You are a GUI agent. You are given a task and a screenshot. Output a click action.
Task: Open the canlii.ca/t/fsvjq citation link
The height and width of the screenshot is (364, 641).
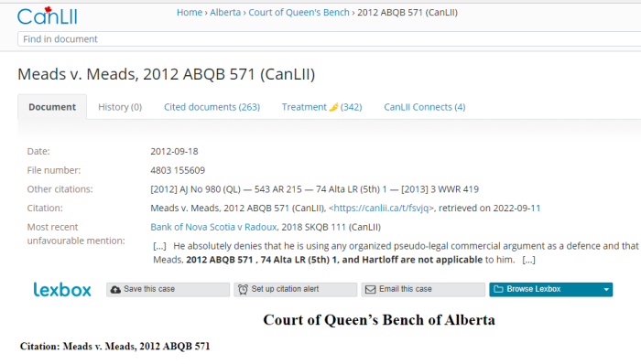381,209
